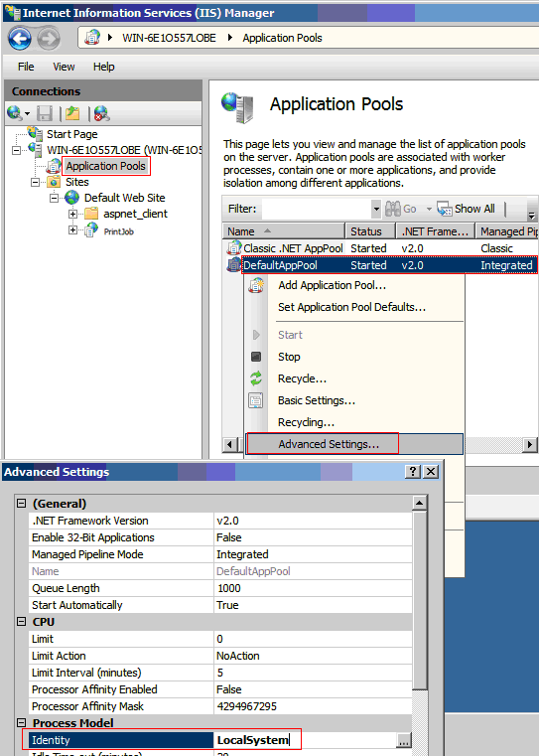Open the connect globe icon in Connections toolbar
The width and height of the screenshot is (539, 756).
[14, 113]
